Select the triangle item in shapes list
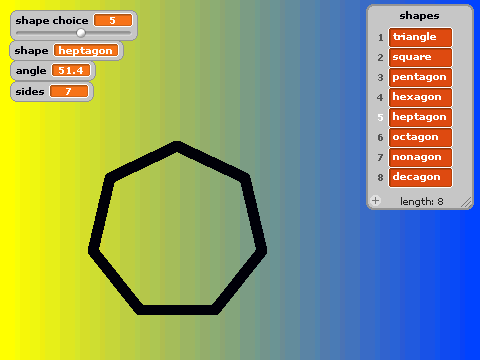 tap(420, 37)
